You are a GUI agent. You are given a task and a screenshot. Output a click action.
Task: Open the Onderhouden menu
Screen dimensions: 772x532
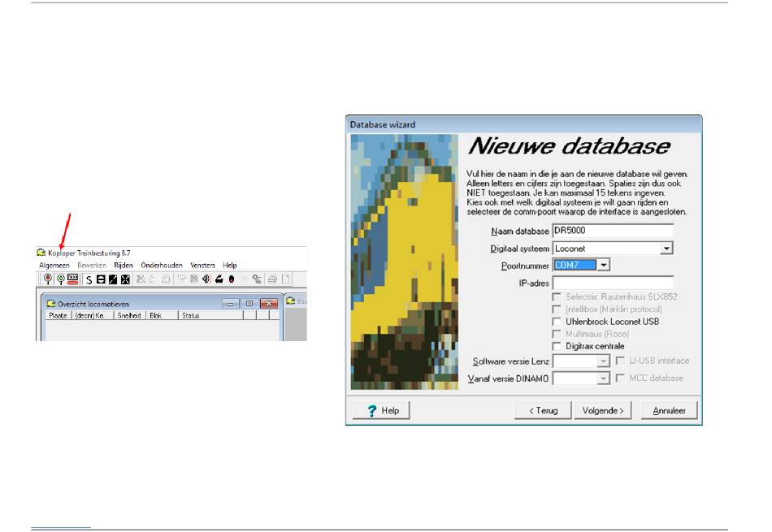(162, 266)
